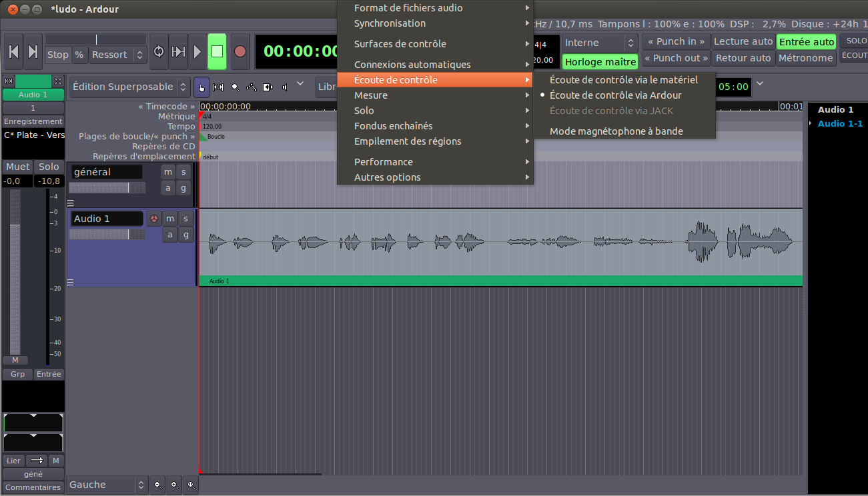Click the « Punch out » button
This screenshot has width=868, height=496.
coord(676,58)
